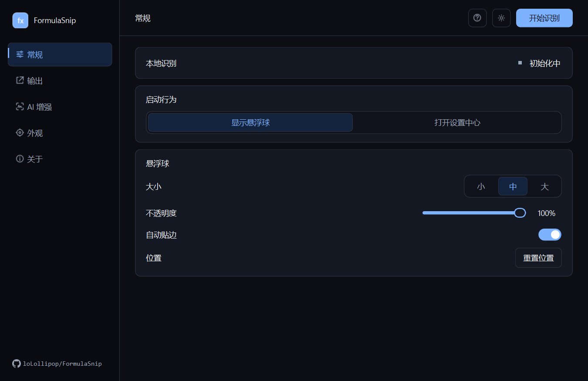This screenshot has height=381, width=588.
Task: Click the 重置位置 button
Action: pos(538,258)
